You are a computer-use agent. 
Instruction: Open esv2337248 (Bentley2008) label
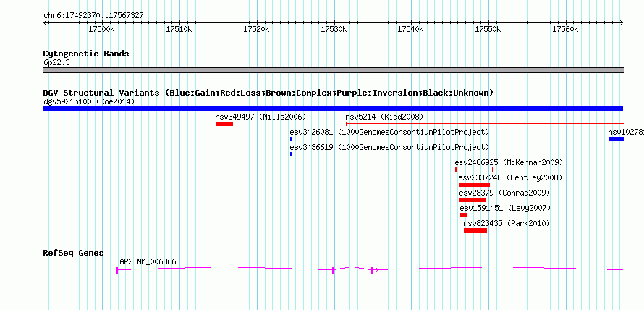[x=510, y=177]
